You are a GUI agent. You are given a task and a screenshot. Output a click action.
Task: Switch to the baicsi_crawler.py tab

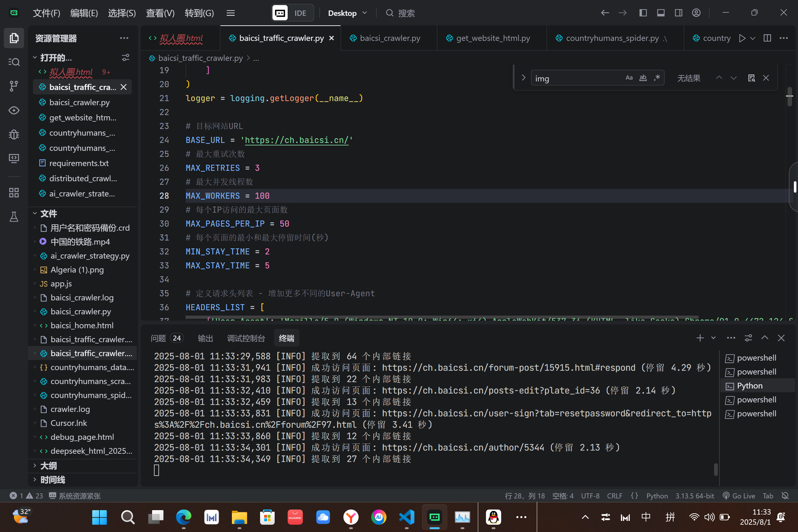[x=389, y=38]
